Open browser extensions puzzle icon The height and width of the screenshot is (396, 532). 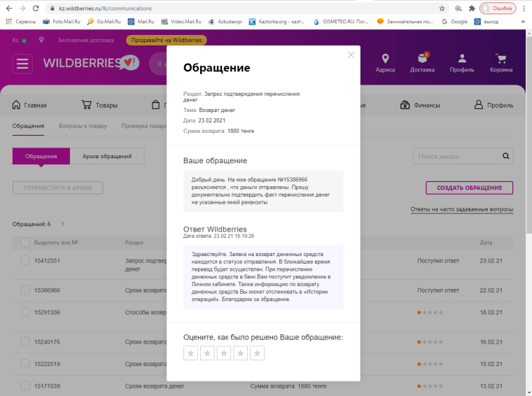pyautogui.click(x=472, y=8)
